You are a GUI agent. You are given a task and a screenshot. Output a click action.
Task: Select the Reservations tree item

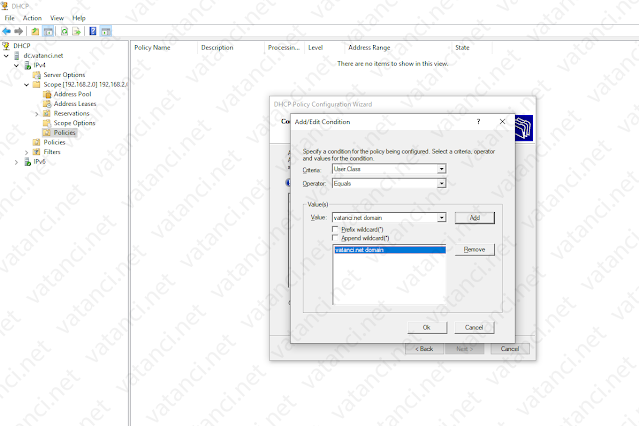71,114
